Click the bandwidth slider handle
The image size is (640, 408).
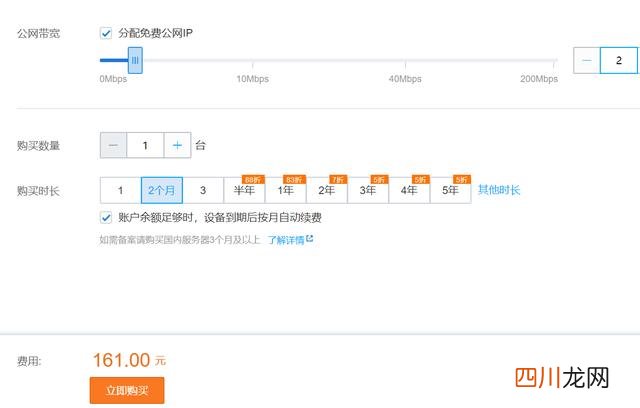pyautogui.click(x=135, y=60)
